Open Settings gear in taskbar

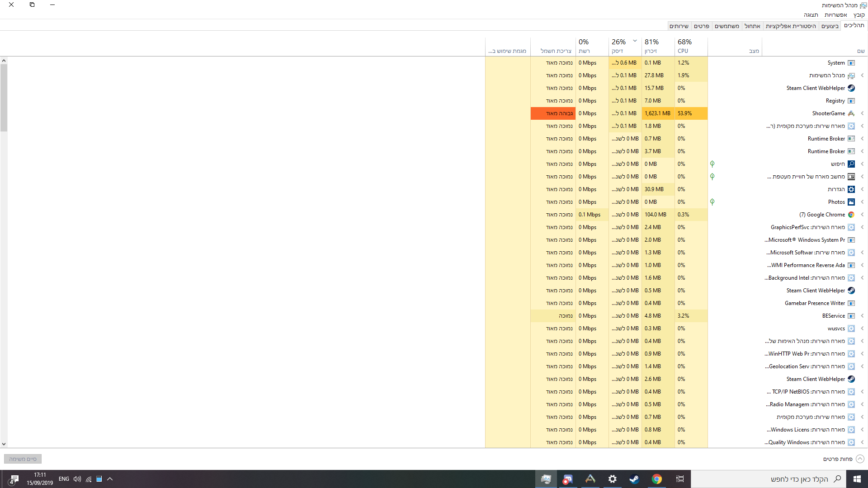612,479
